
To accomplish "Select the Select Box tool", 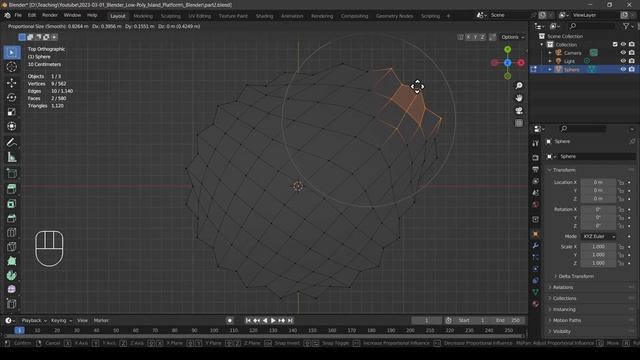I will point(12,52).
